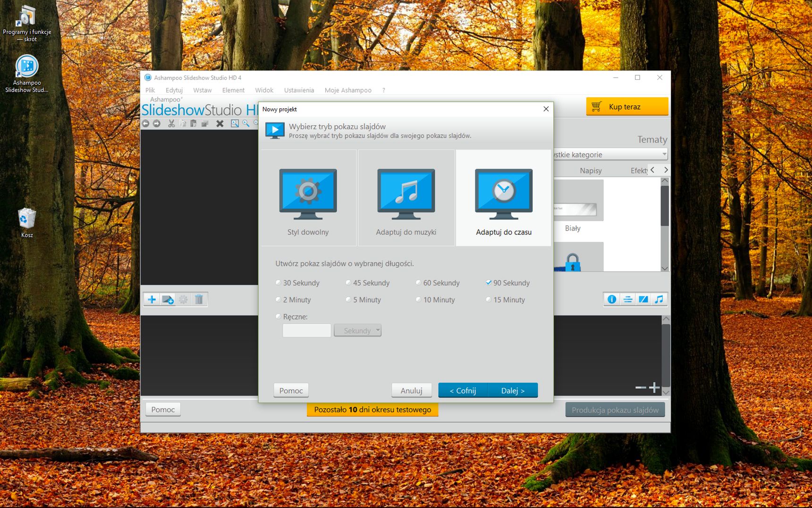Open the question mark help menu
The width and height of the screenshot is (812, 508).
pos(384,90)
